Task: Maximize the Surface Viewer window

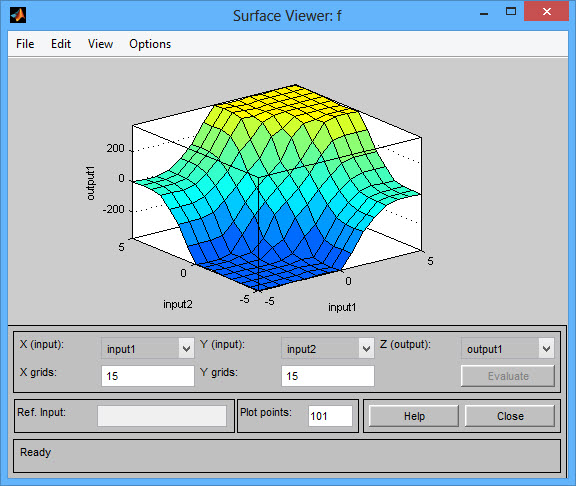Action: pos(511,12)
